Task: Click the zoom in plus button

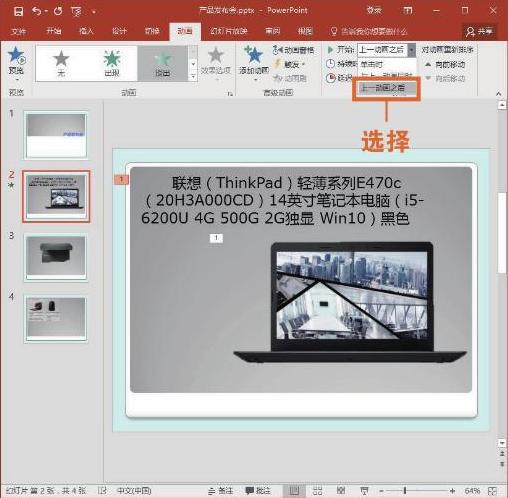Action: [452, 491]
